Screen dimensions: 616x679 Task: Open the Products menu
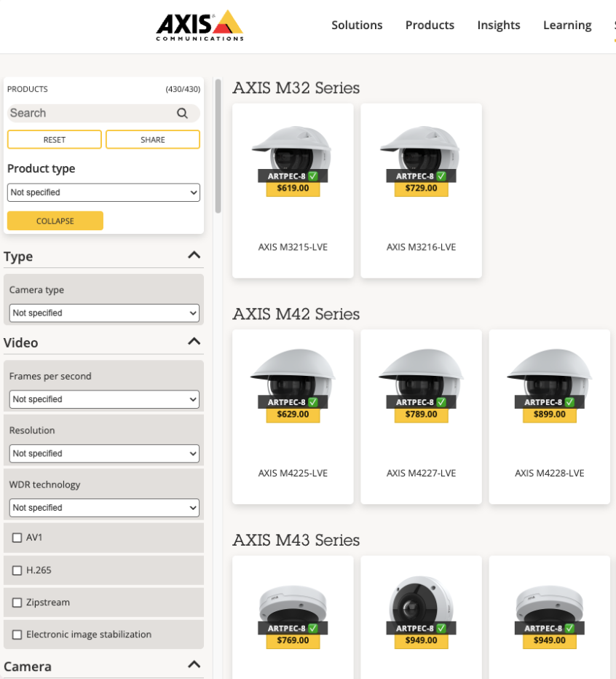430,25
